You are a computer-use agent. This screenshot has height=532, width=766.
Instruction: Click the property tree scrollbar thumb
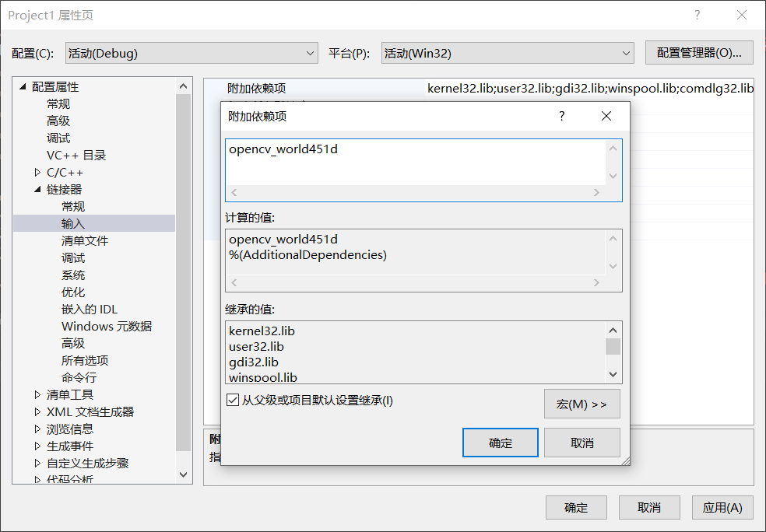pyautogui.click(x=183, y=273)
